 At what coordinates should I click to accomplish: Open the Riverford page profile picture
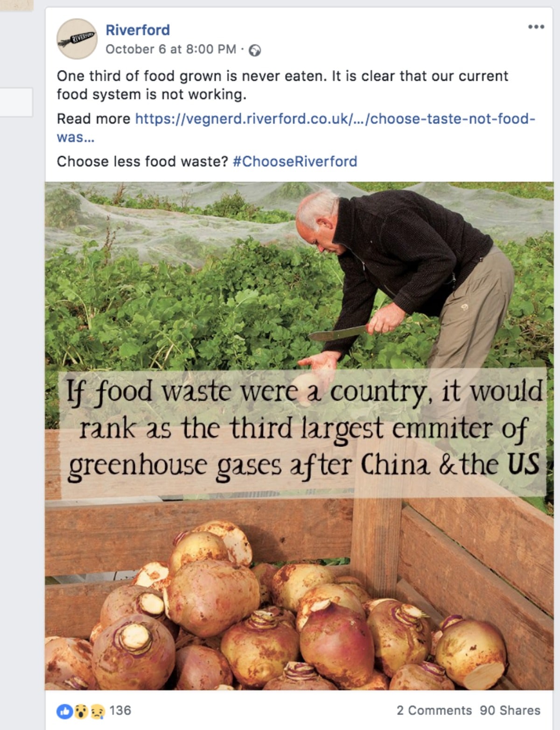point(77,39)
